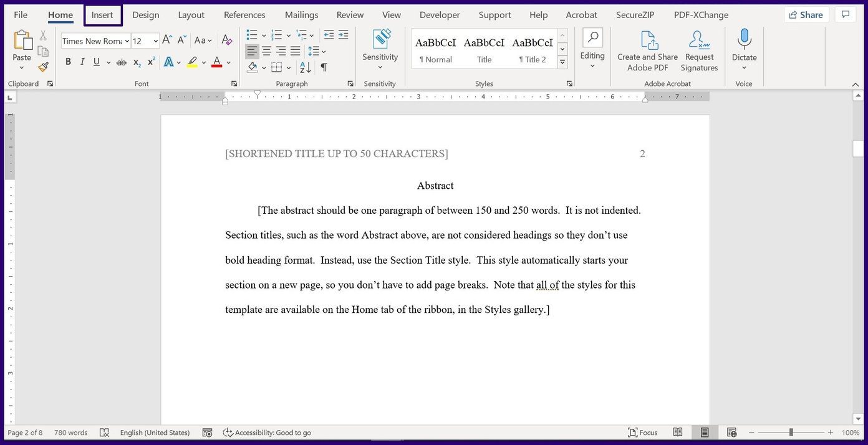Open Text Effects and Typography

coord(168,62)
